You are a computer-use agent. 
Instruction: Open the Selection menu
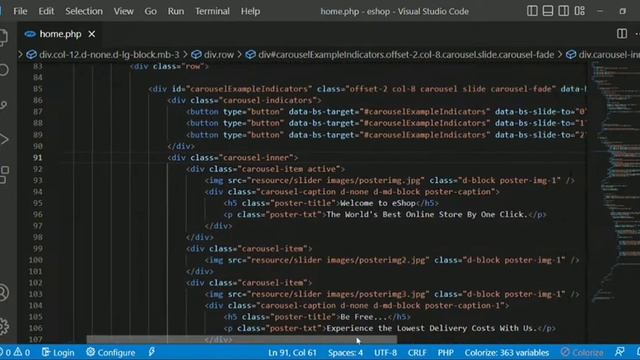[x=84, y=11]
